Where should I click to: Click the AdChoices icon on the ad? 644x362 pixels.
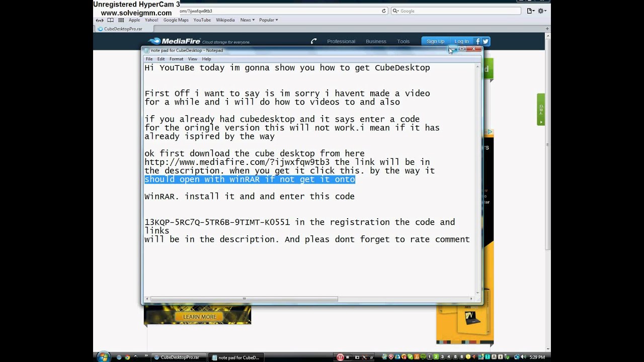click(x=490, y=132)
